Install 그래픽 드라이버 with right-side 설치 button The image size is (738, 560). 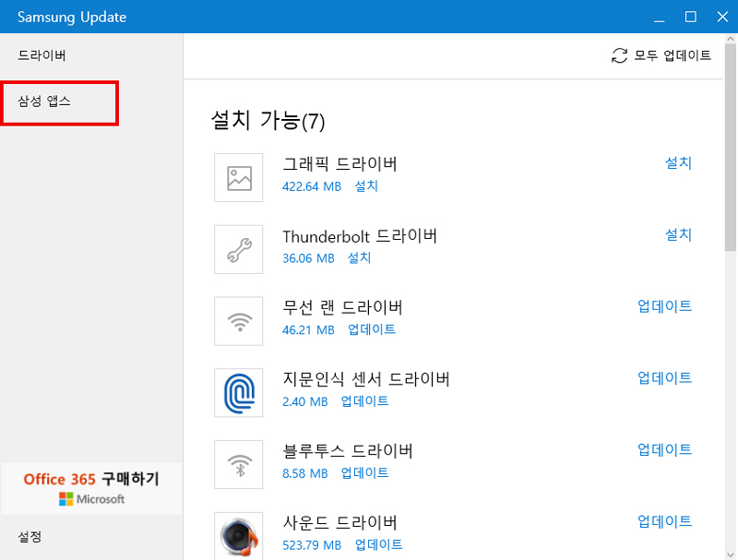click(x=678, y=163)
